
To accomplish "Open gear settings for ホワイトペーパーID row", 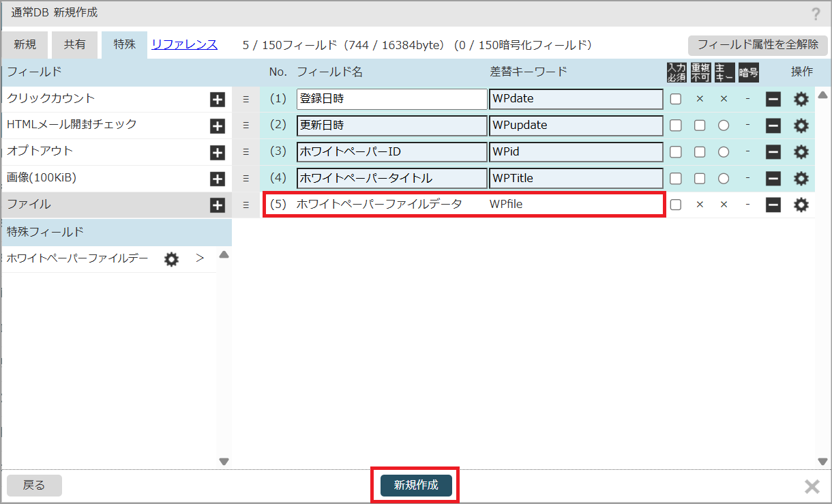I will click(x=801, y=152).
